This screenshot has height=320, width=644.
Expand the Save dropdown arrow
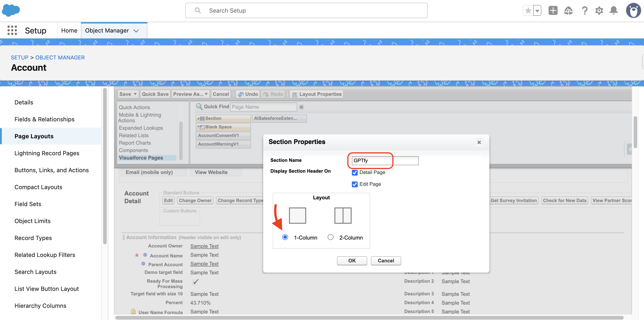tap(135, 94)
